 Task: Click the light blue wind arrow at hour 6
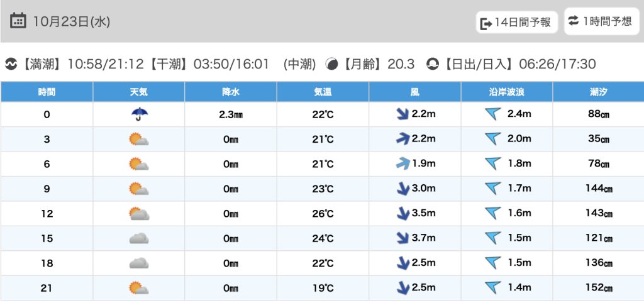[402, 164]
